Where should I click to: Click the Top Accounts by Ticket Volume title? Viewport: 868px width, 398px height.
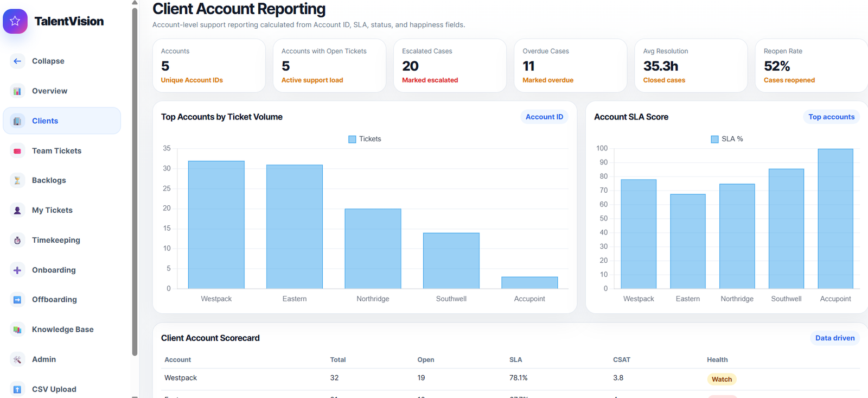pos(222,117)
